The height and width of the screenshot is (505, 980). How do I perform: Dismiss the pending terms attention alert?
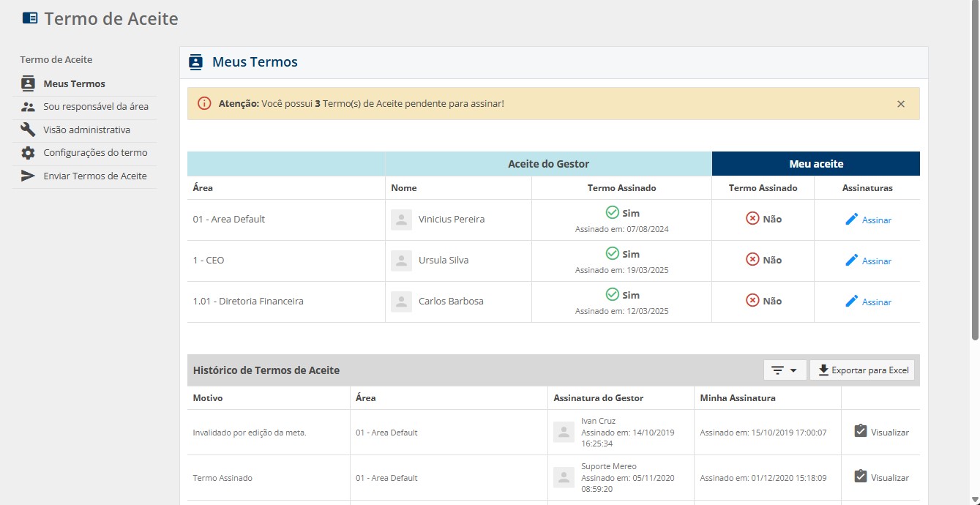(901, 104)
